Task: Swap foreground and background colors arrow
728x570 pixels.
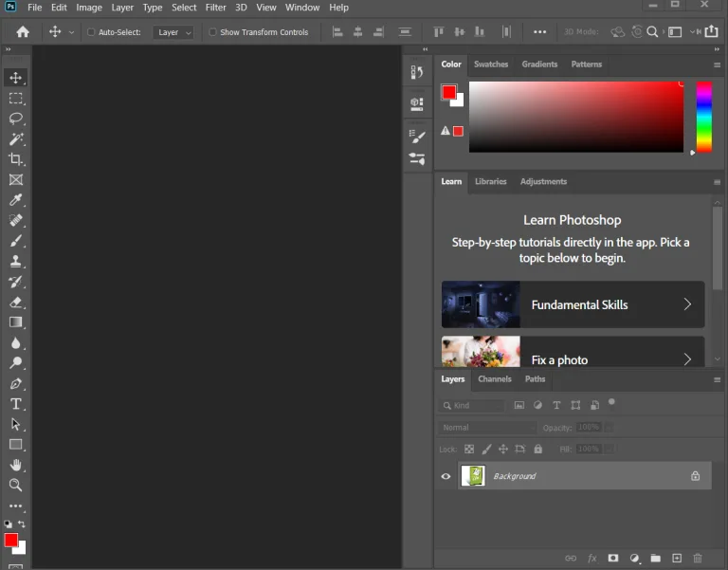Action: 22,524
